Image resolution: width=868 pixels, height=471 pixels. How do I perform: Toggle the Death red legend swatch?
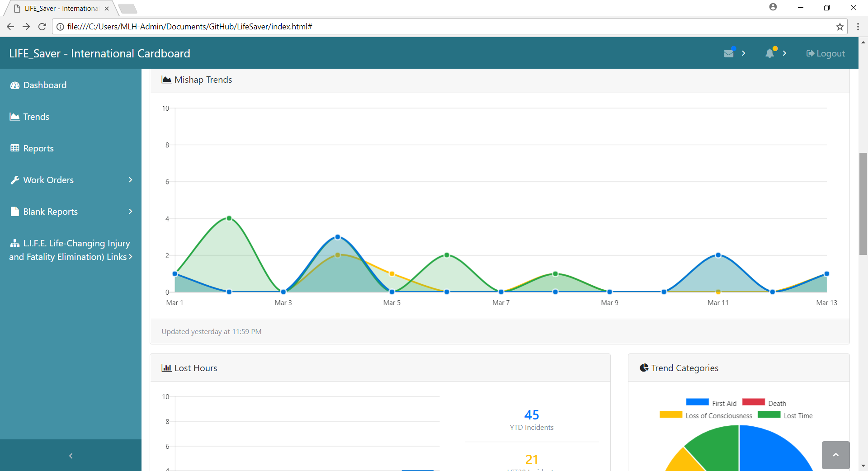(x=753, y=402)
